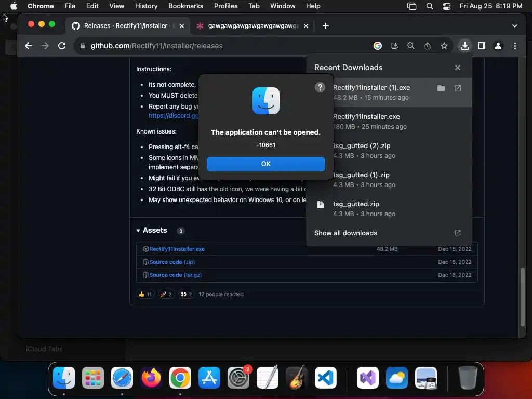The width and height of the screenshot is (532, 399).
Task: Switch to Releases Rectify11/Installer tab
Action: point(128,26)
